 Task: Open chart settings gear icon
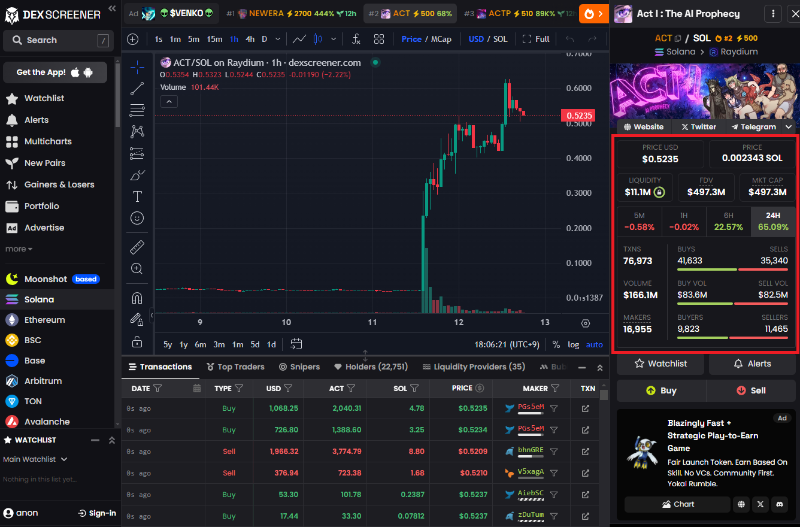click(585, 323)
